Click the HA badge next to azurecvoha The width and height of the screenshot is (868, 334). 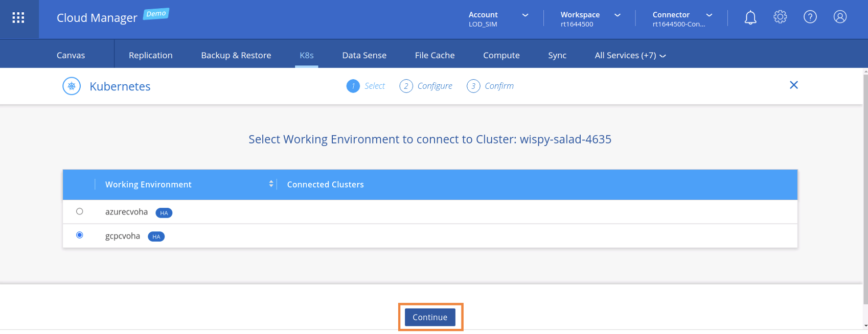click(x=164, y=213)
